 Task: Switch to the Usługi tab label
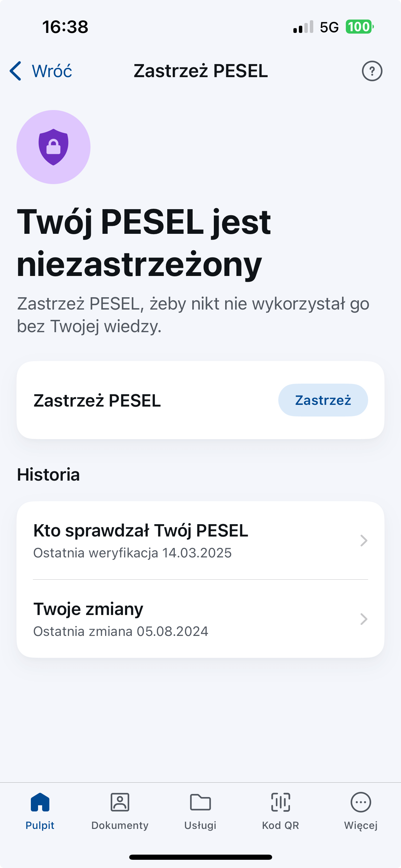[200, 825]
